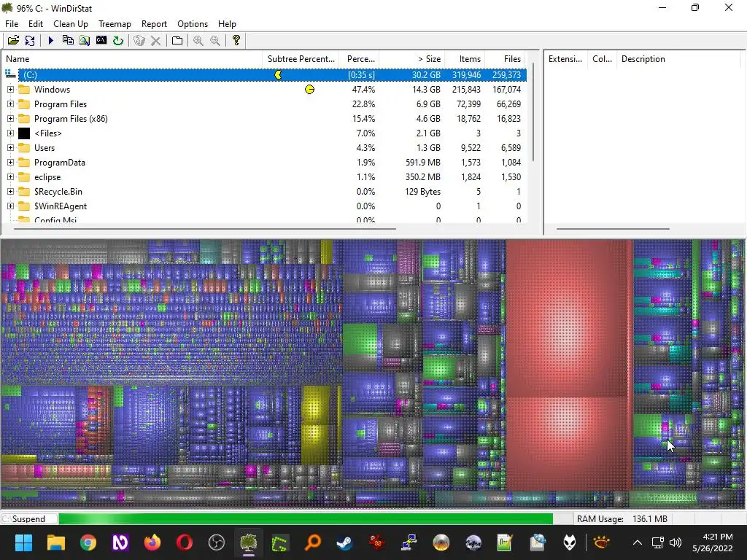Viewport: 747px width, 560px height.
Task: Open the Report menu
Action: click(154, 24)
